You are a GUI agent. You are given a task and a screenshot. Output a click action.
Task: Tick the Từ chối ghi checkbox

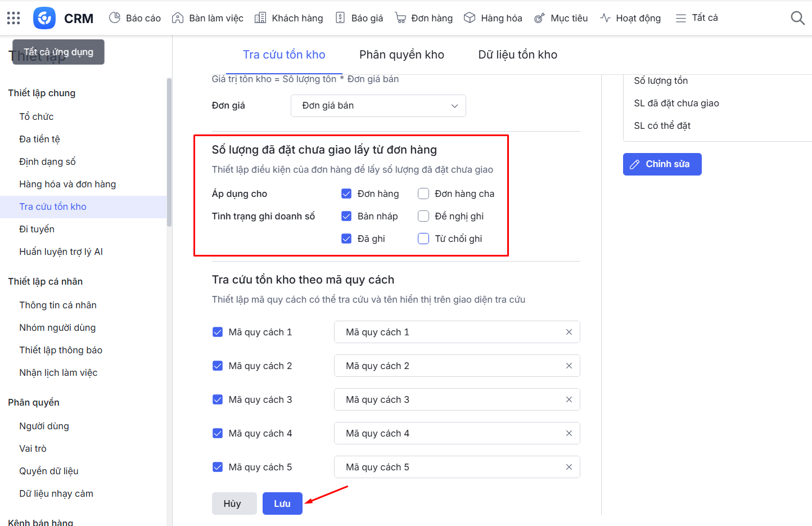click(423, 239)
